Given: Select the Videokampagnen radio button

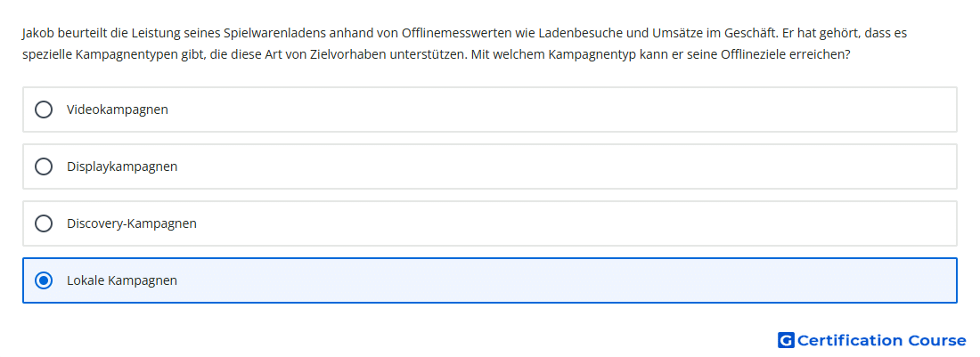Looking at the screenshot, I should coord(44,110).
